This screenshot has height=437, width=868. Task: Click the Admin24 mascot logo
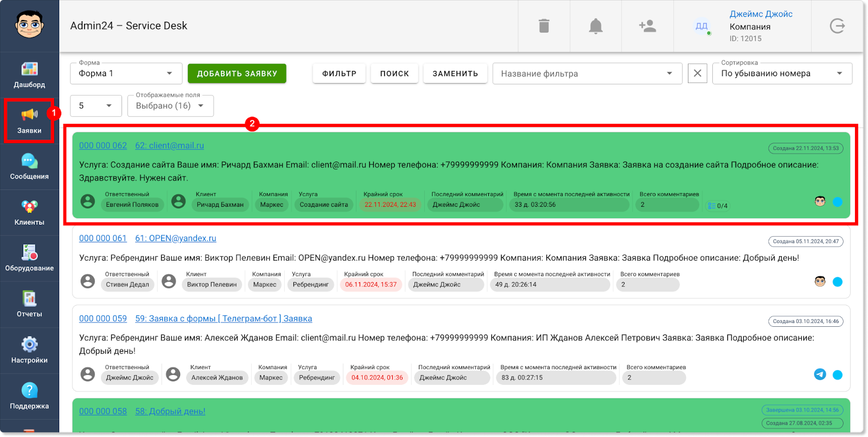[x=29, y=25]
